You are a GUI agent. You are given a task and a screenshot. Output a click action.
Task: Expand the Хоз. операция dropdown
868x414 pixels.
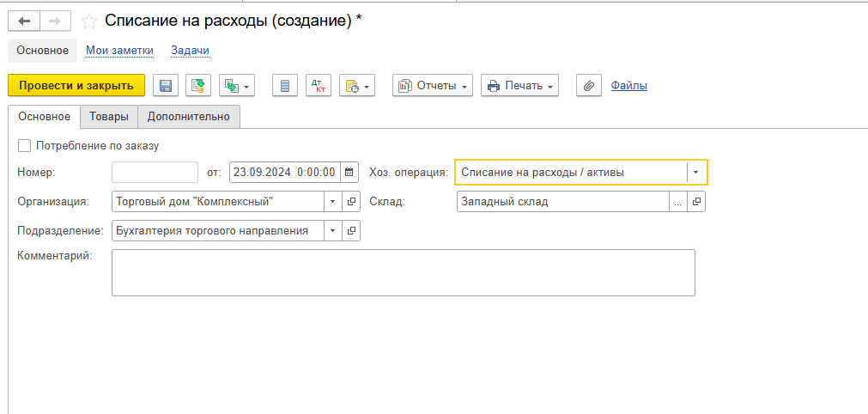pos(696,172)
